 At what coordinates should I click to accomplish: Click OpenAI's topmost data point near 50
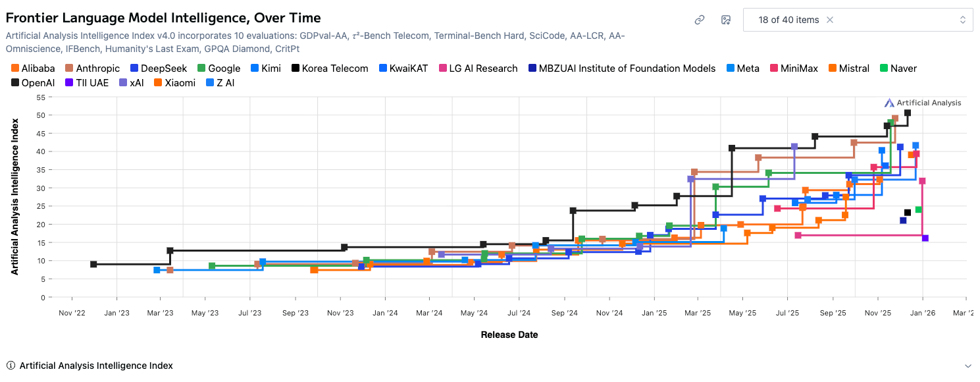pyautogui.click(x=907, y=113)
